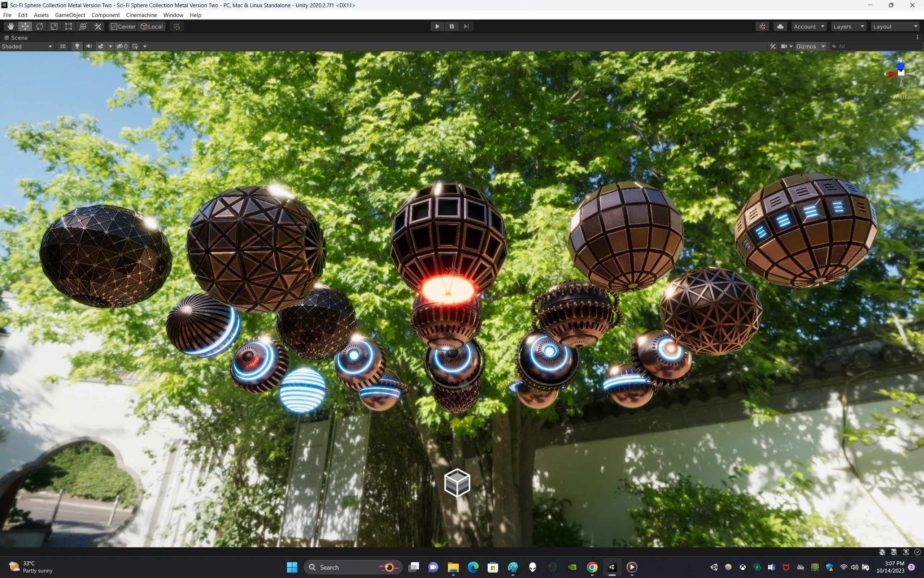The width and height of the screenshot is (924, 578).
Task: Open Google Chrome from taskbar
Action: click(592, 567)
